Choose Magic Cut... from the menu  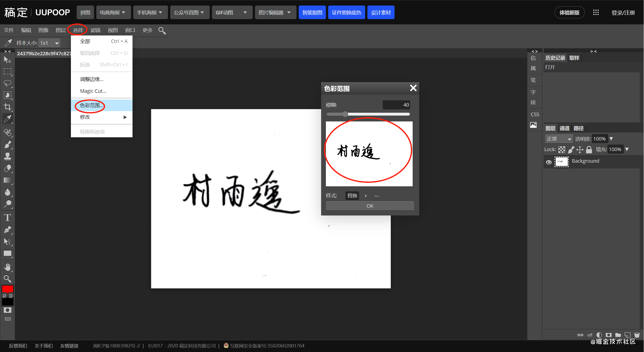tap(93, 91)
